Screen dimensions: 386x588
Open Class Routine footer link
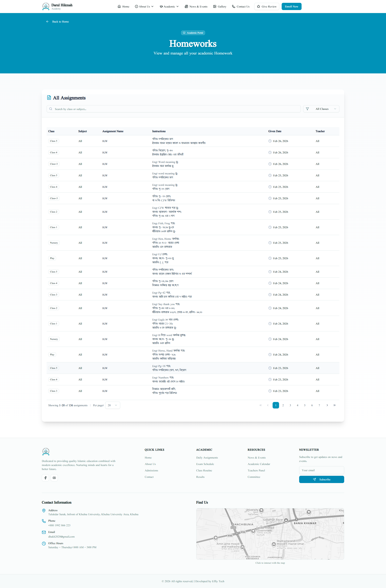coord(204,470)
